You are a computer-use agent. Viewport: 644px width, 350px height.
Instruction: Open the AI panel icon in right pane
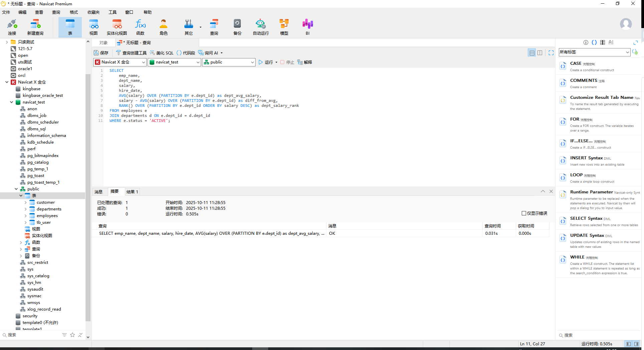(x=611, y=42)
